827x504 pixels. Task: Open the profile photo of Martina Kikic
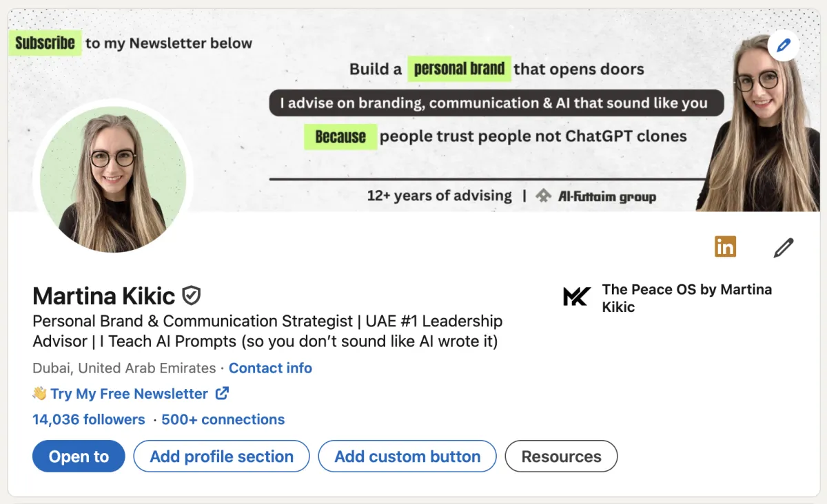click(113, 179)
